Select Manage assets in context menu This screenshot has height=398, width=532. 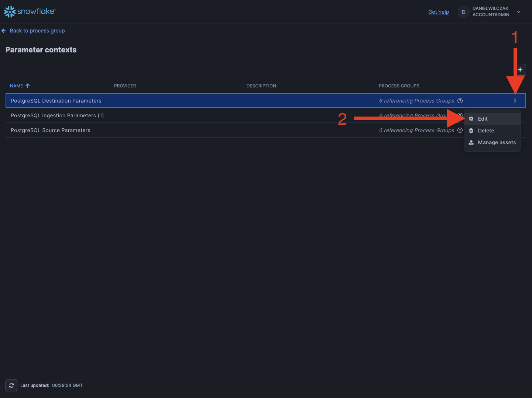(497, 142)
